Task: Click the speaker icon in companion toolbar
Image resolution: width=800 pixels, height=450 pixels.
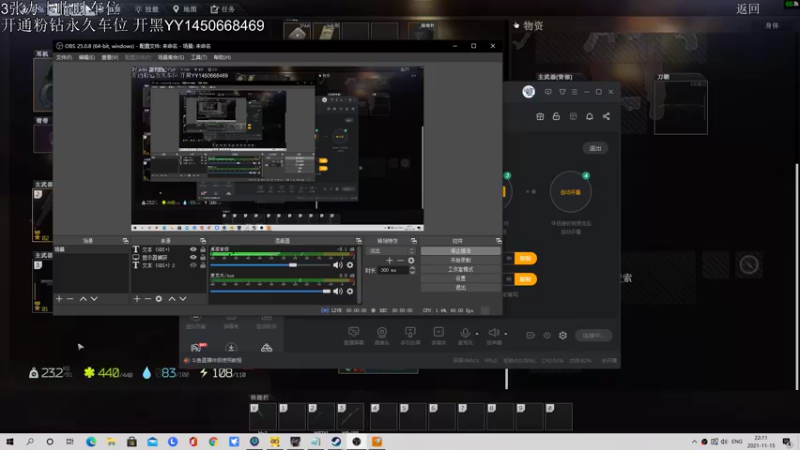Action: 493,333
